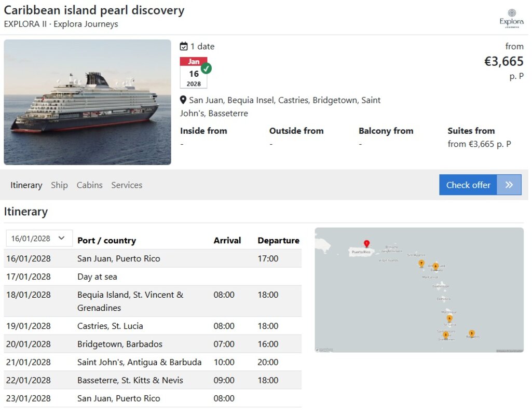Click the Explora Journeys logo

click(511, 19)
